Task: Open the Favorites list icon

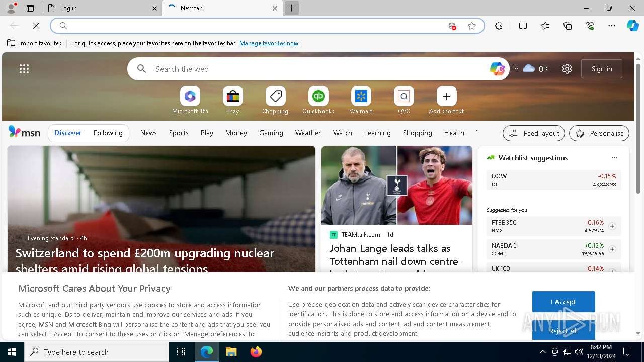Action: (x=545, y=26)
